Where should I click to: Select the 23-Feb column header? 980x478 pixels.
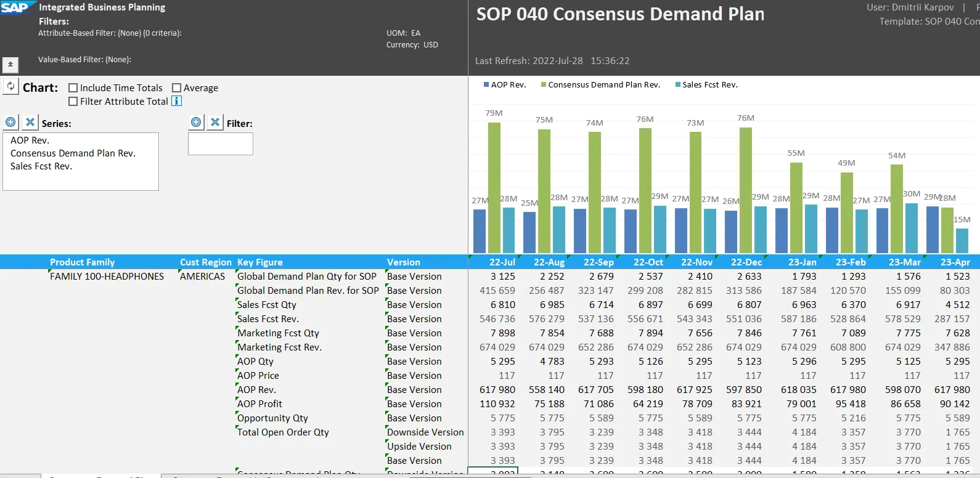coord(851,262)
